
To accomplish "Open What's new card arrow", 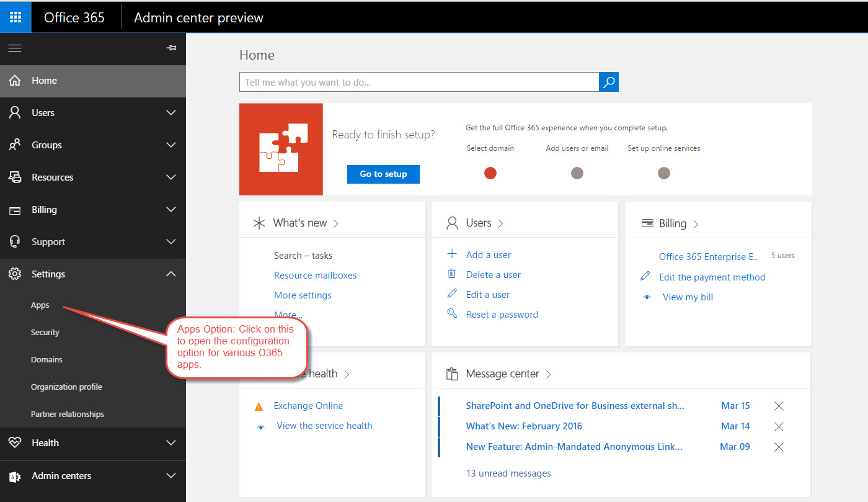I will (336, 223).
